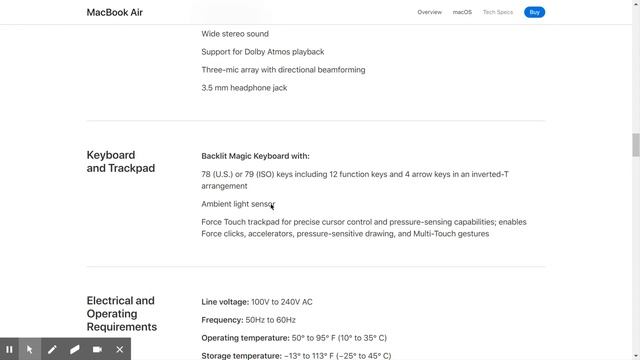Click the Ambient light sensor text

(x=238, y=204)
